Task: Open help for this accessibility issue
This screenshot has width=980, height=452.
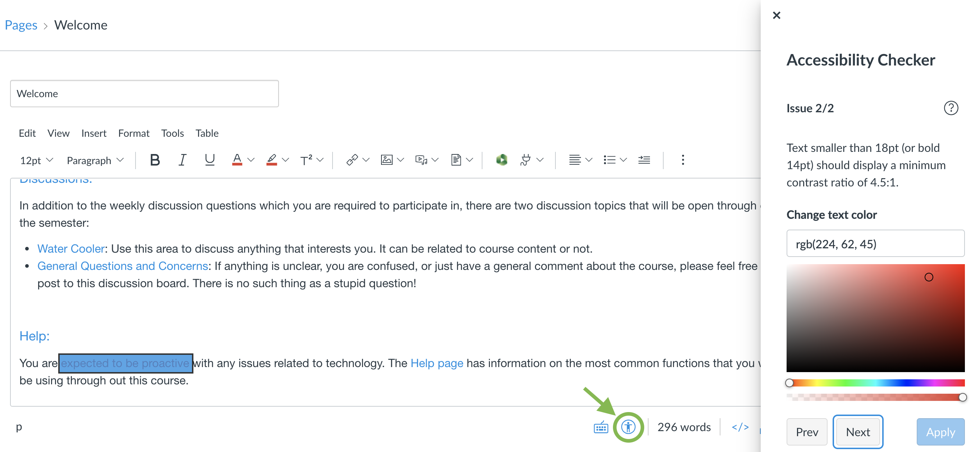Action: tap(951, 108)
